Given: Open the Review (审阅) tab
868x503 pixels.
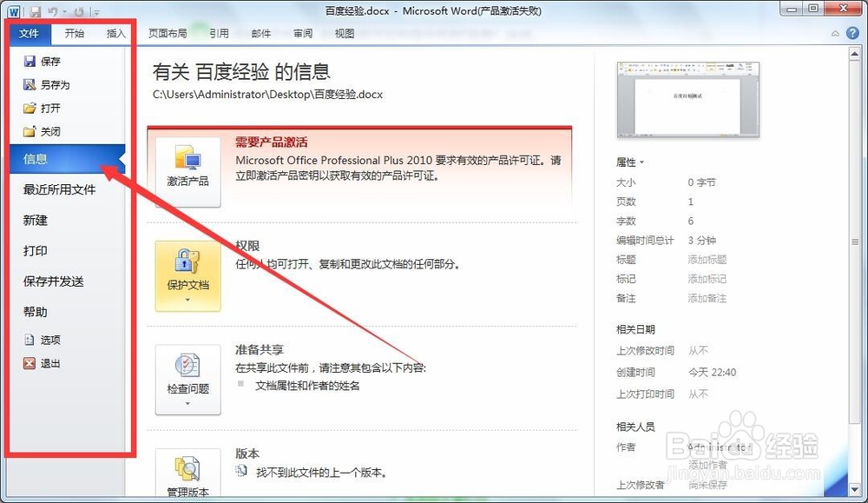Looking at the screenshot, I should click(x=303, y=33).
